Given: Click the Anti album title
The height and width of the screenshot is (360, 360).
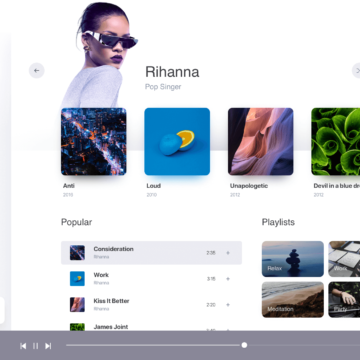Looking at the screenshot, I should 69,186.
